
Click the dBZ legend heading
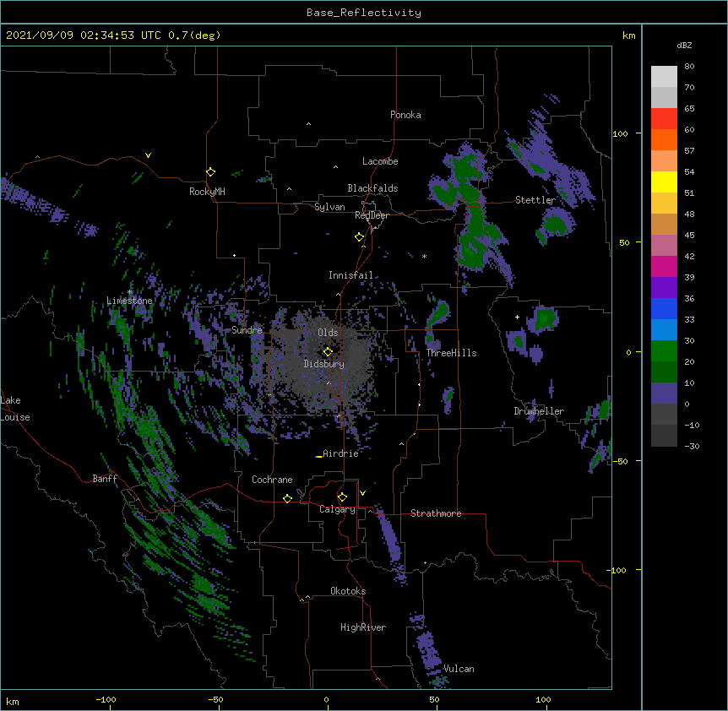684,46
